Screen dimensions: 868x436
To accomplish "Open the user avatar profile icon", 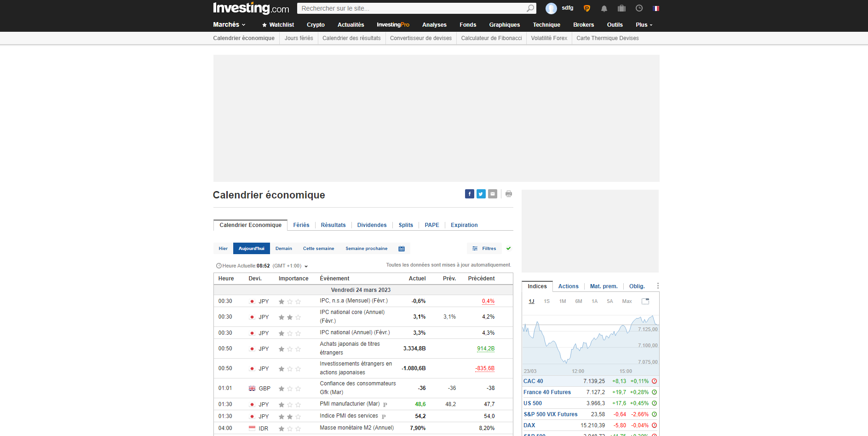I will tap(551, 8).
